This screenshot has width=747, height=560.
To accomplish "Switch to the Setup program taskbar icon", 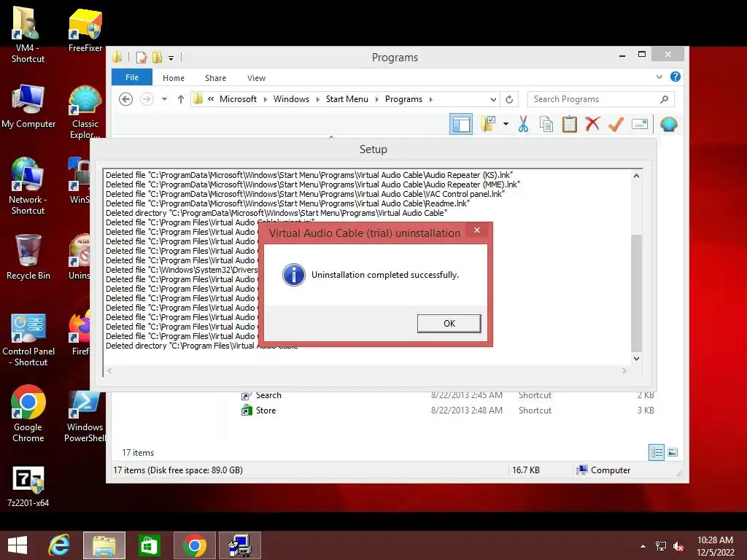I will pos(239,545).
